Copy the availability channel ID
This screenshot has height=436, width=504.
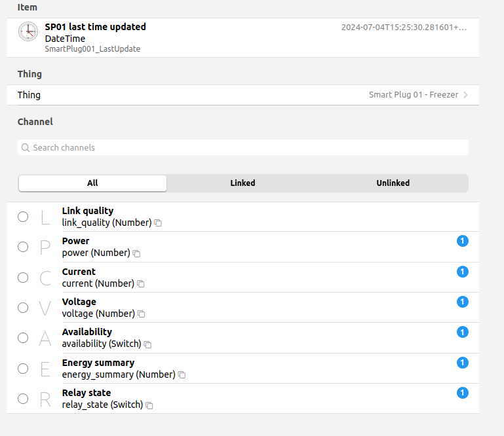pos(147,344)
